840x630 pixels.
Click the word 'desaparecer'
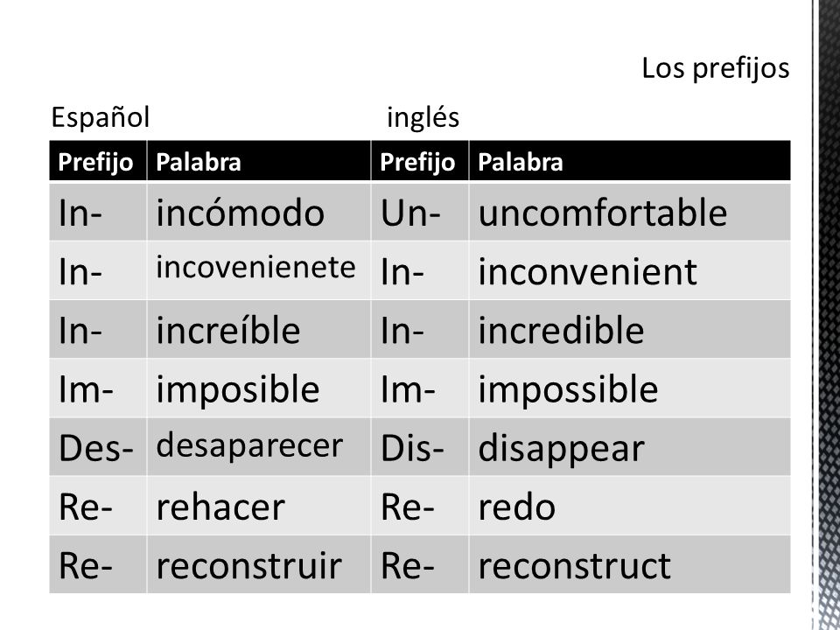tap(249, 445)
